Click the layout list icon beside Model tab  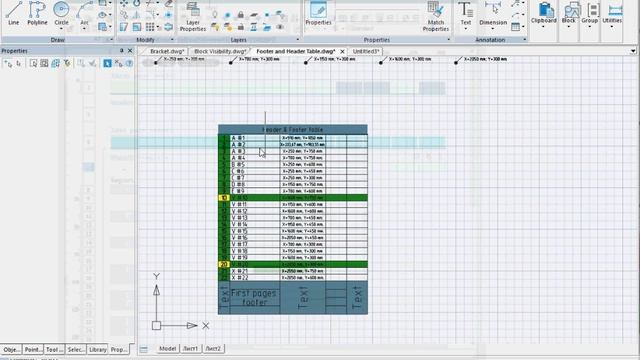point(144,349)
